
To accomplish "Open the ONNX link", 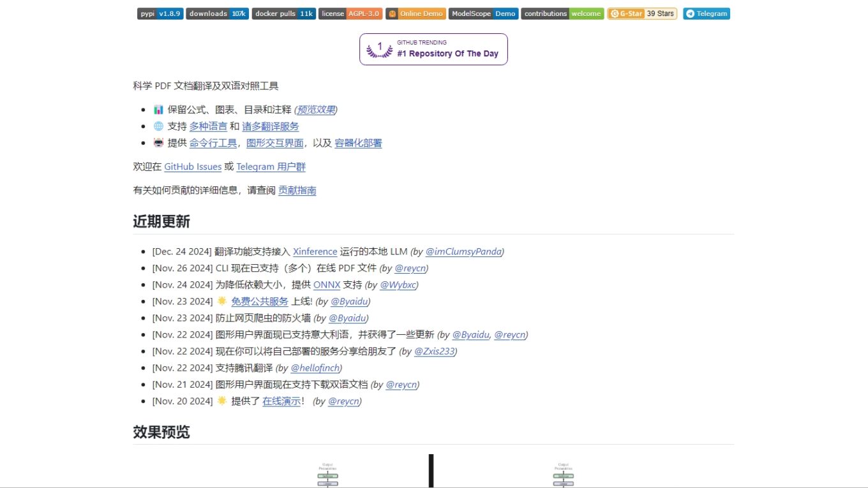I will (327, 285).
